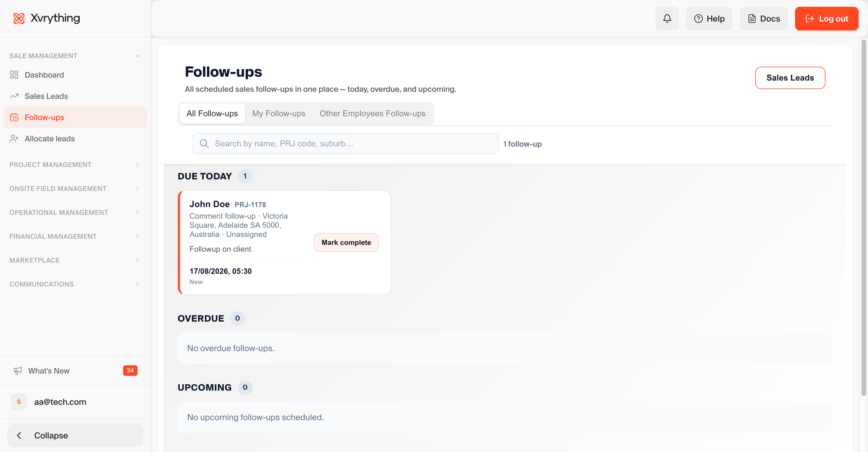Click the Sales Leads outlined button
The image size is (868, 452).
(790, 78)
